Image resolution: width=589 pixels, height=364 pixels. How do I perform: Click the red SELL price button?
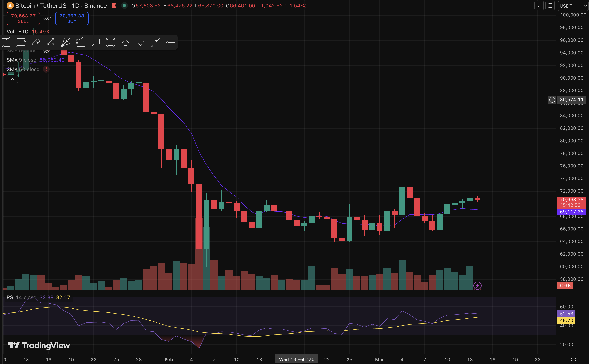point(23,18)
